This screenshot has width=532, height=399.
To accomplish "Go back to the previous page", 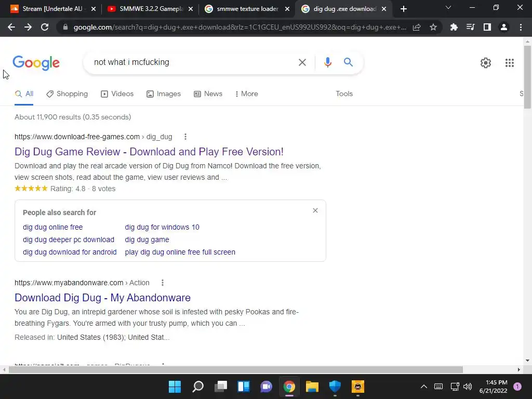I will [x=11, y=27].
